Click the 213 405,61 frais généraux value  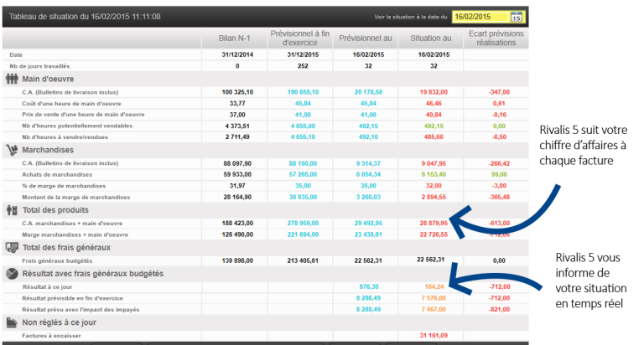coord(303,260)
